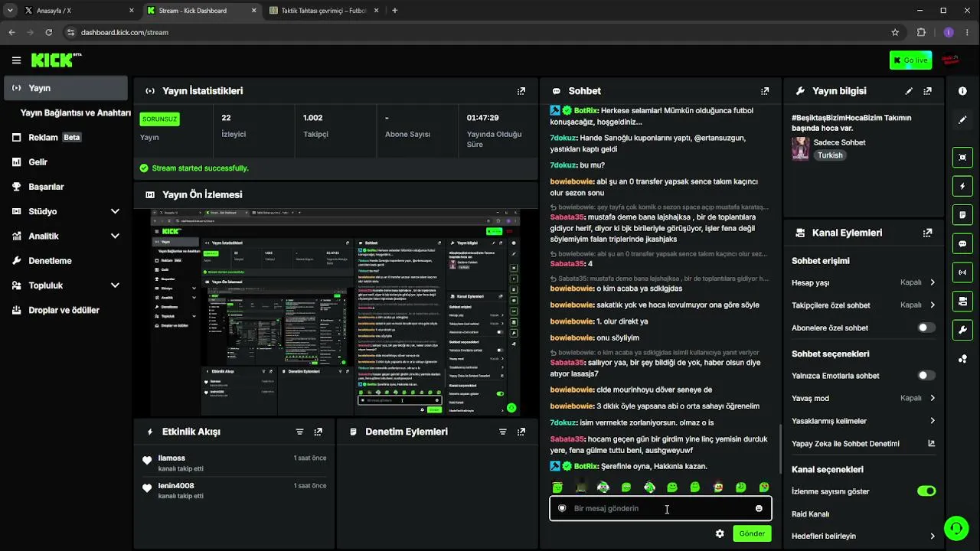Expand the Analitik sidebar section

[x=115, y=236]
